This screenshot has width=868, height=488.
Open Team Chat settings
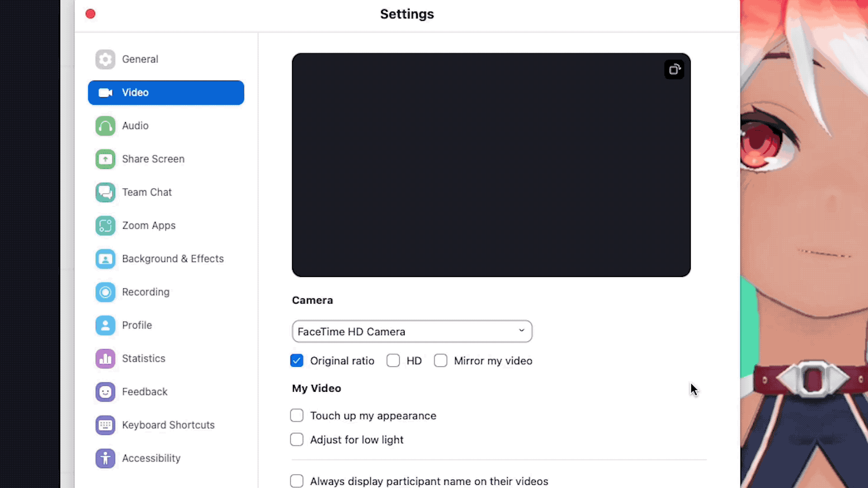click(x=147, y=192)
